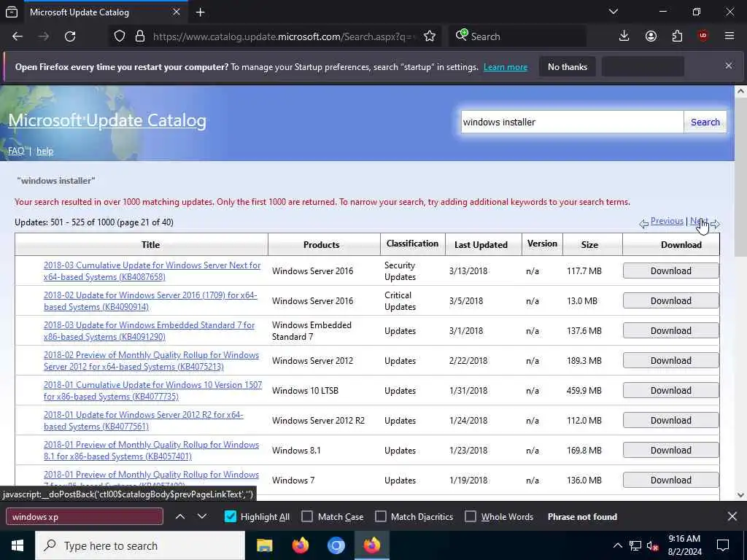Open Firefox View tab overview icon
Image resolution: width=747 pixels, height=560 pixels.
pos(12,12)
